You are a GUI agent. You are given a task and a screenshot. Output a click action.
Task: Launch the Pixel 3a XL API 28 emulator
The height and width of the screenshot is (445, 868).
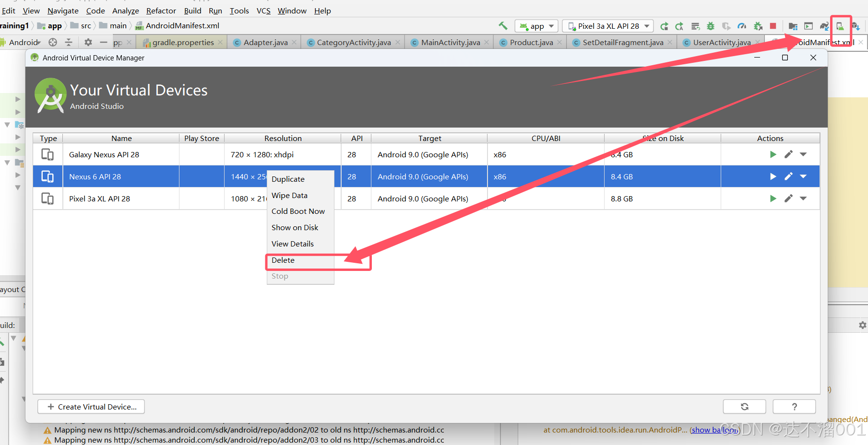pyautogui.click(x=773, y=199)
